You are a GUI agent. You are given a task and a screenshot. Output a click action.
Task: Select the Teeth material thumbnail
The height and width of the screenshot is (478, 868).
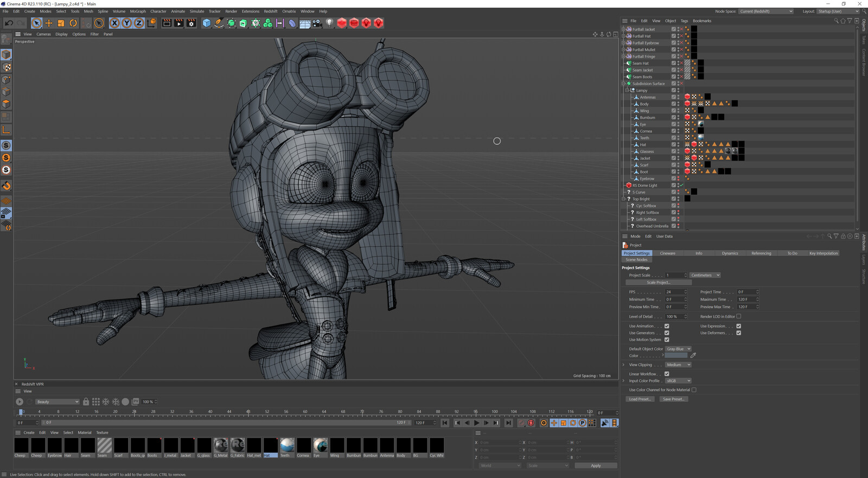287,445
